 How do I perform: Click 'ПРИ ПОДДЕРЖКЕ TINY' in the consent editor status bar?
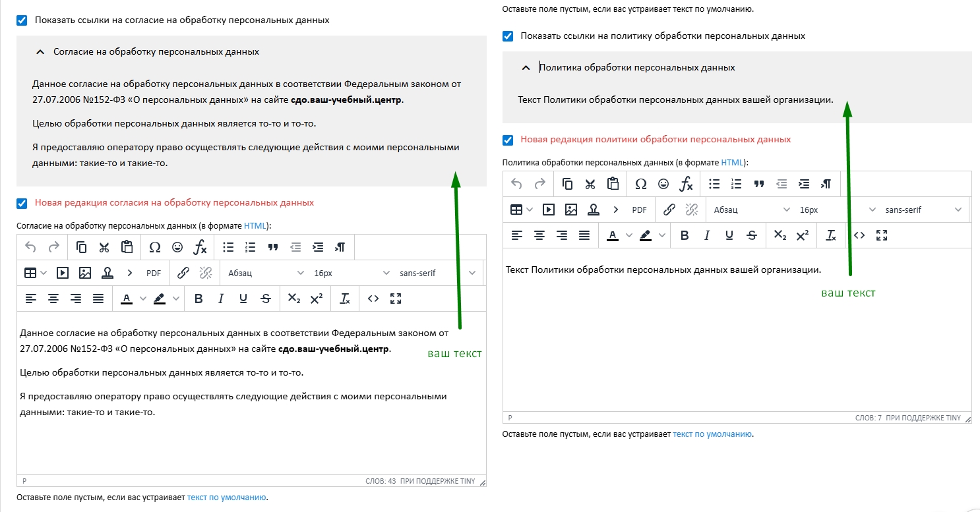tap(438, 482)
